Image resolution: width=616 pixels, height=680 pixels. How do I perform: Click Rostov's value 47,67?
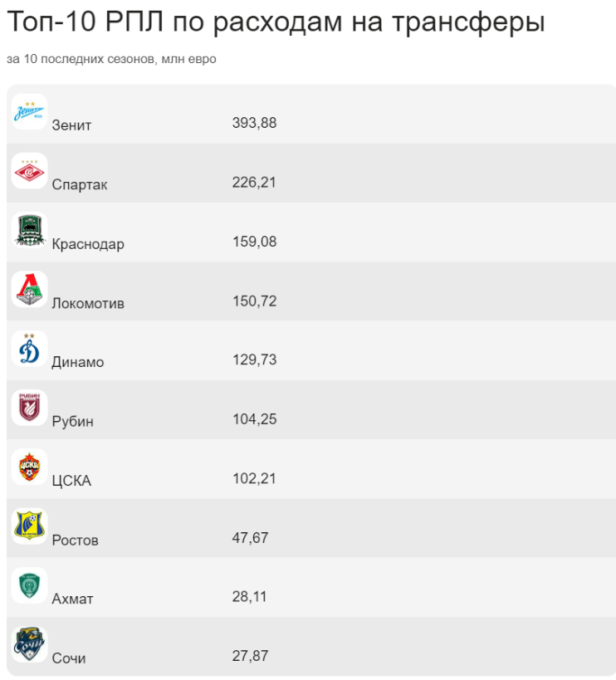click(250, 538)
